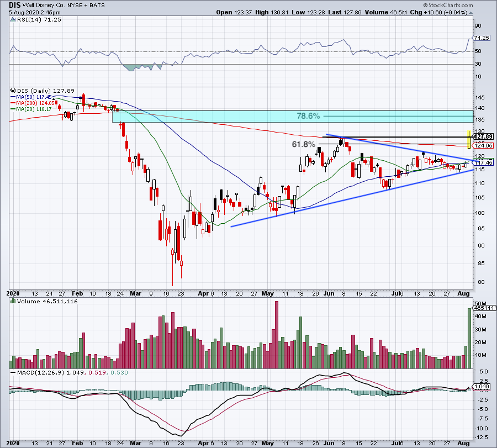Click Jul6 on the bottom MACD date axis
This screenshot has width=497, height=448.
coord(398,443)
